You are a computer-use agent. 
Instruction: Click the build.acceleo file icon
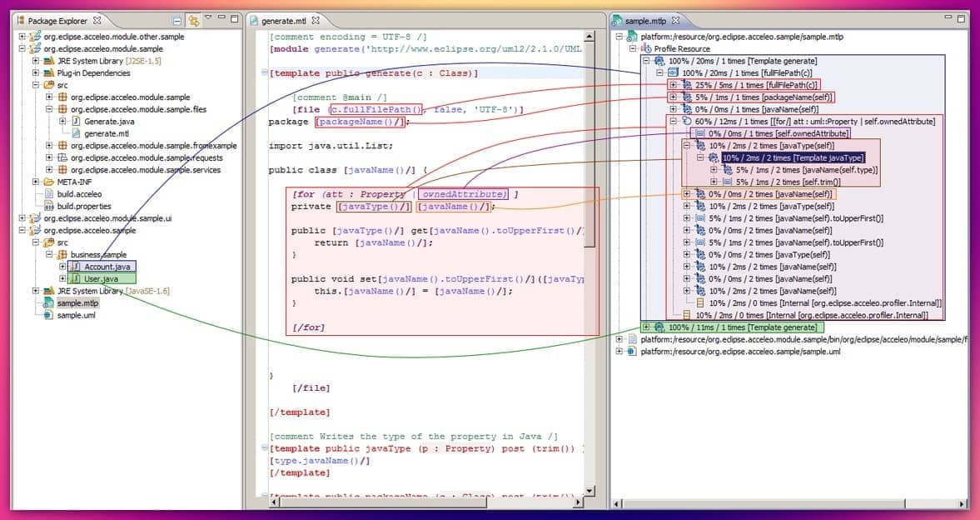click(x=48, y=194)
